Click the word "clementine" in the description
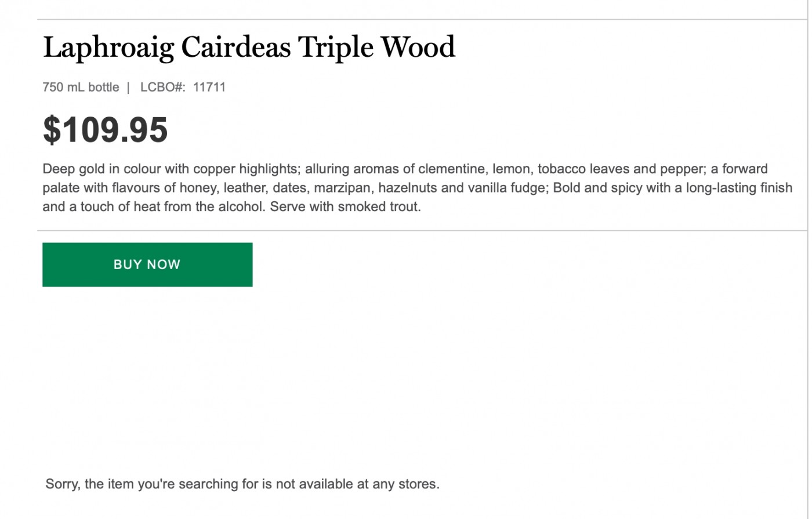Viewport: 812px width, 519px height. click(452, 169)
